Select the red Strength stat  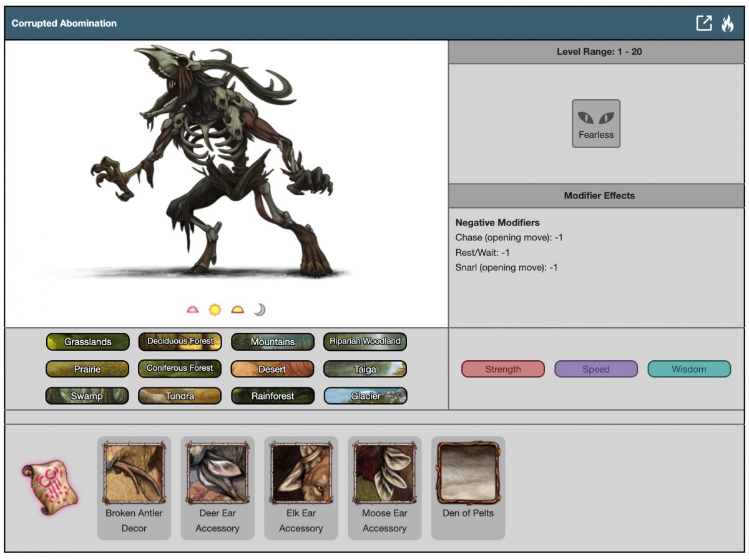pyautogui.click(x=503, y=369)
